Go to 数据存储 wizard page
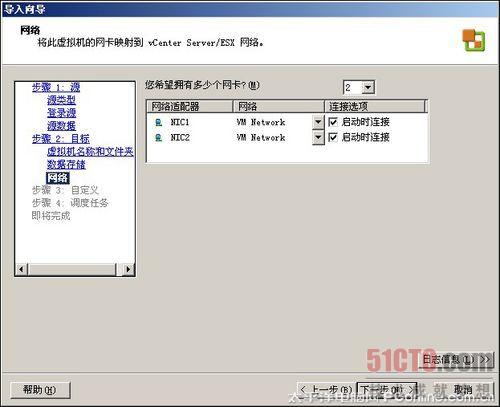Screen dimensions: 500x407 66,164
